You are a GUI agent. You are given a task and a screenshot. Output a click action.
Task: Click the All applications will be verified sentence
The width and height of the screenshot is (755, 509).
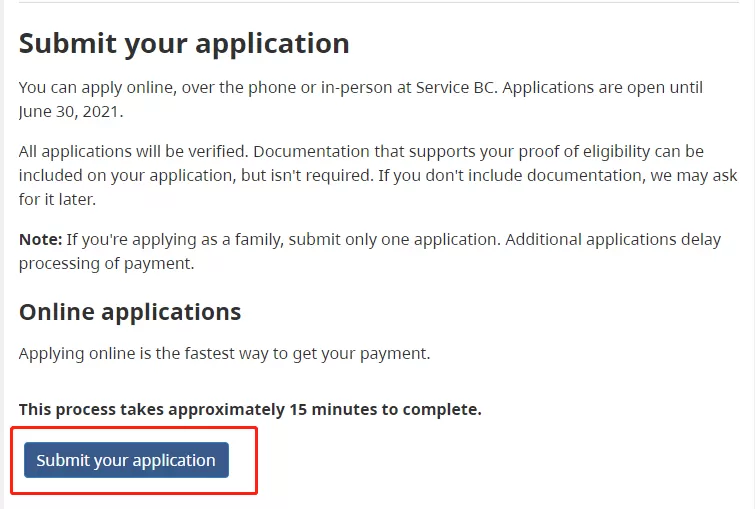[x=133, y=151]
